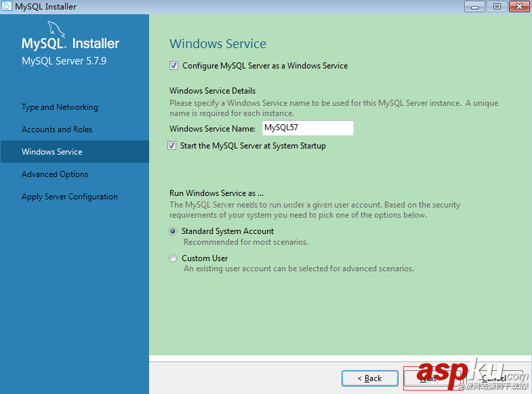Click the Back button
This screenshot has height=394, width=532.
click(x=370, y=378)
